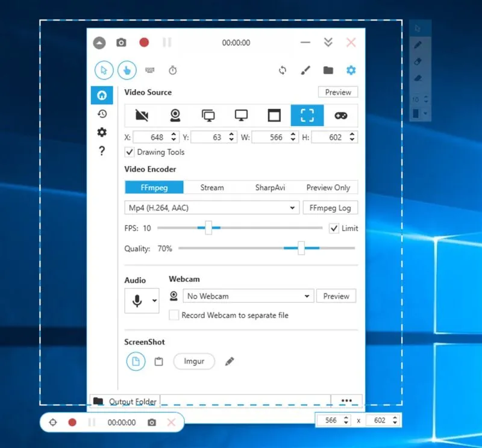Open the timer delay options
The width and height of the screenshot is (482, 448).
coord(172,70)
